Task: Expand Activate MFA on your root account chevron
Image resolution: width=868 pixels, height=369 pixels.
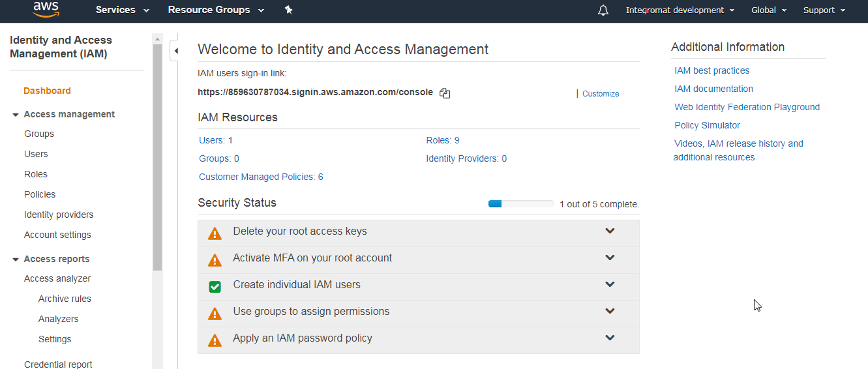Action: point(610,258)
